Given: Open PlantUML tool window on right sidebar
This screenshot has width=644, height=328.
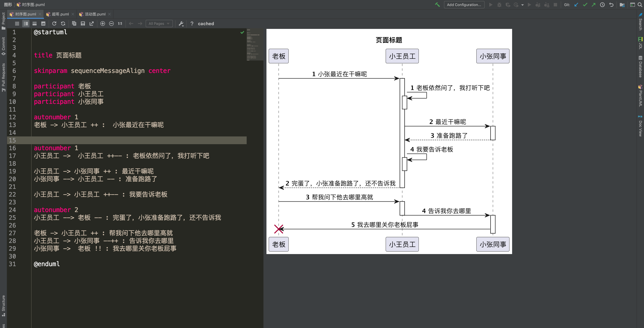Looking at the screenshot, I should pos(640,96).
